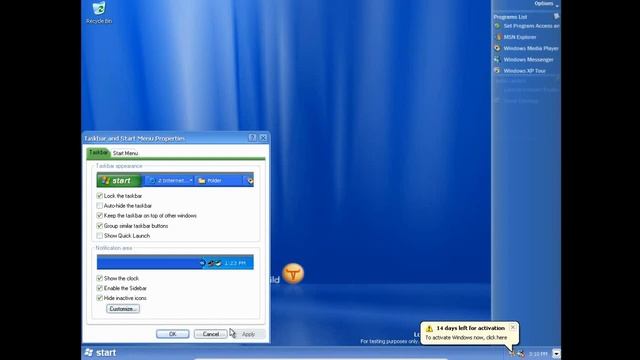
Task: Click the 'To activate Windows now, click here' text
Action: tap(466, 338)
